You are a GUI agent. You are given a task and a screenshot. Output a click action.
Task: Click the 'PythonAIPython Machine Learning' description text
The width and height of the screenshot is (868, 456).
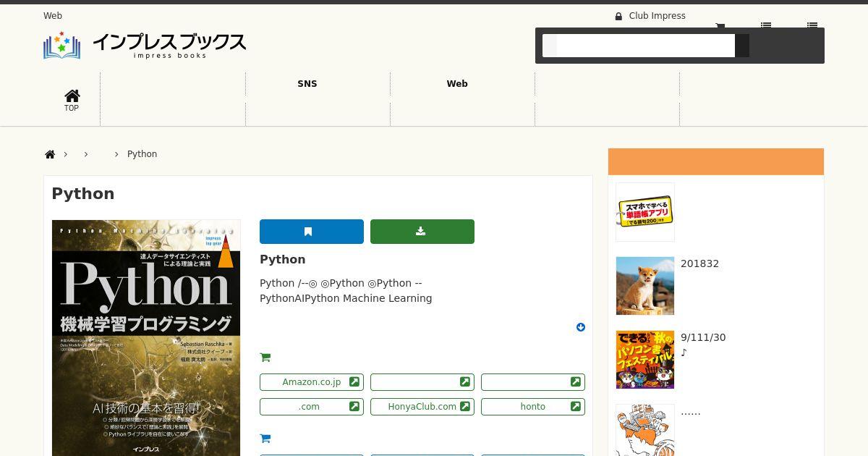pos(346,298)
